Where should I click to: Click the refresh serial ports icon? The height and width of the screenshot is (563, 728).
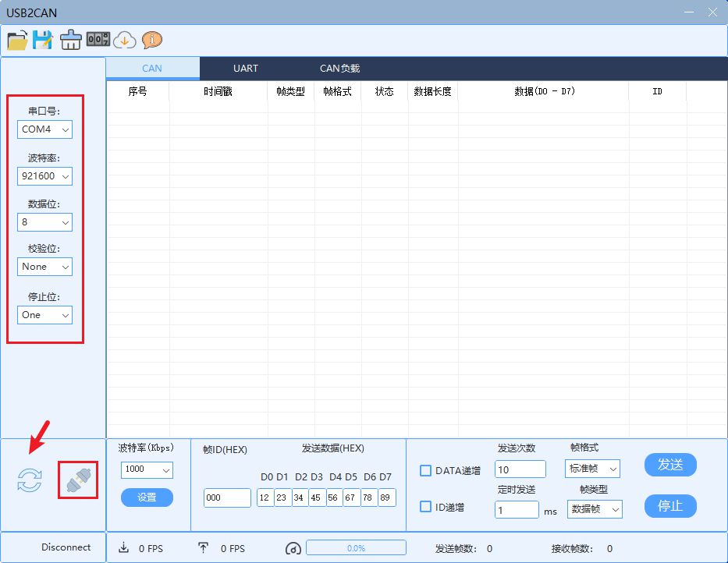click(x=30, y=480)
